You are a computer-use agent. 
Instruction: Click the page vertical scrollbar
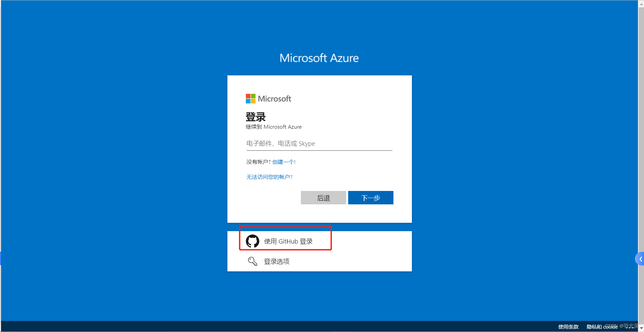[641, 166]
